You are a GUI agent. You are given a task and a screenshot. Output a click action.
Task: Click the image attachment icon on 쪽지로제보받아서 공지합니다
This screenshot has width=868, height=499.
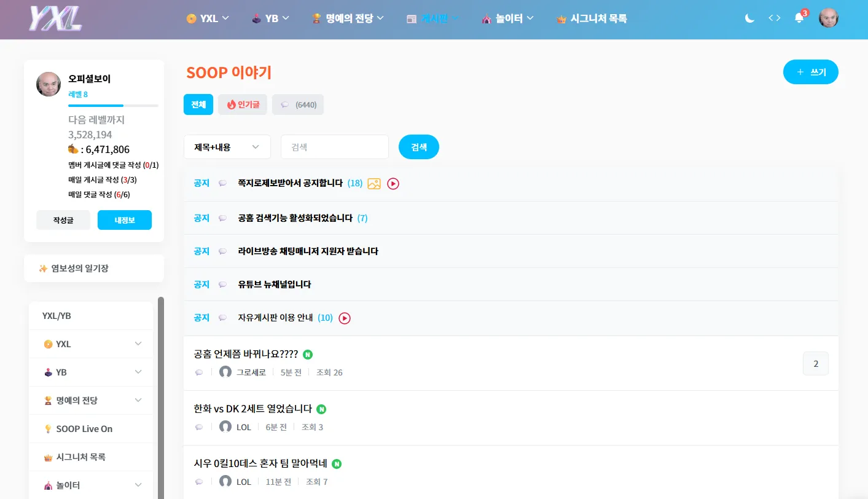(x=374, y=183)
